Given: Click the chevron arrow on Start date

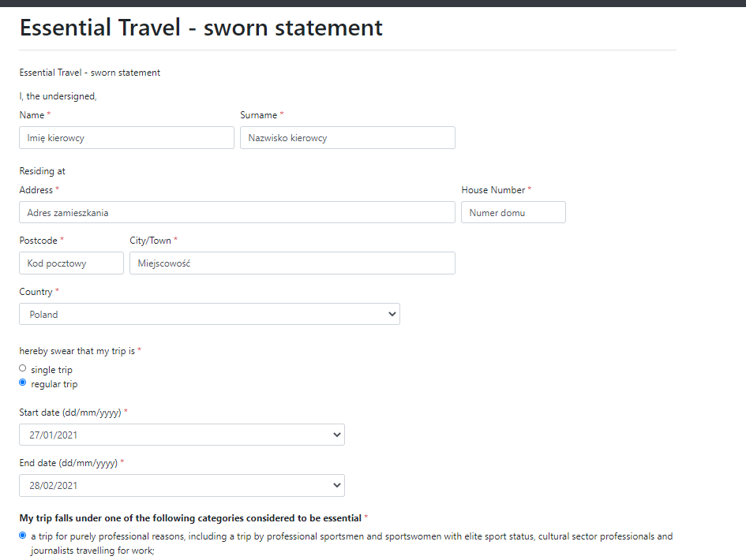Looking at the screenshot, I should [337, 435].
